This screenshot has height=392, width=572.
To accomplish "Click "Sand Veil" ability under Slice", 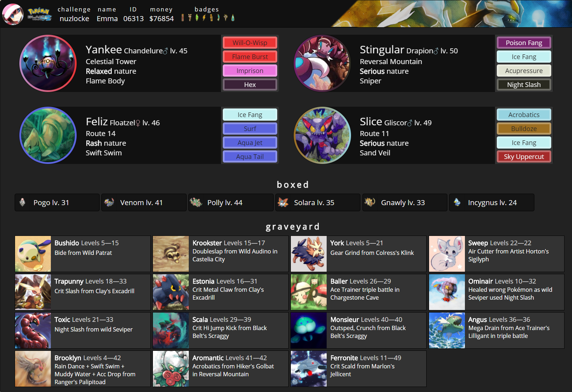I will click(x=375, y=153).
